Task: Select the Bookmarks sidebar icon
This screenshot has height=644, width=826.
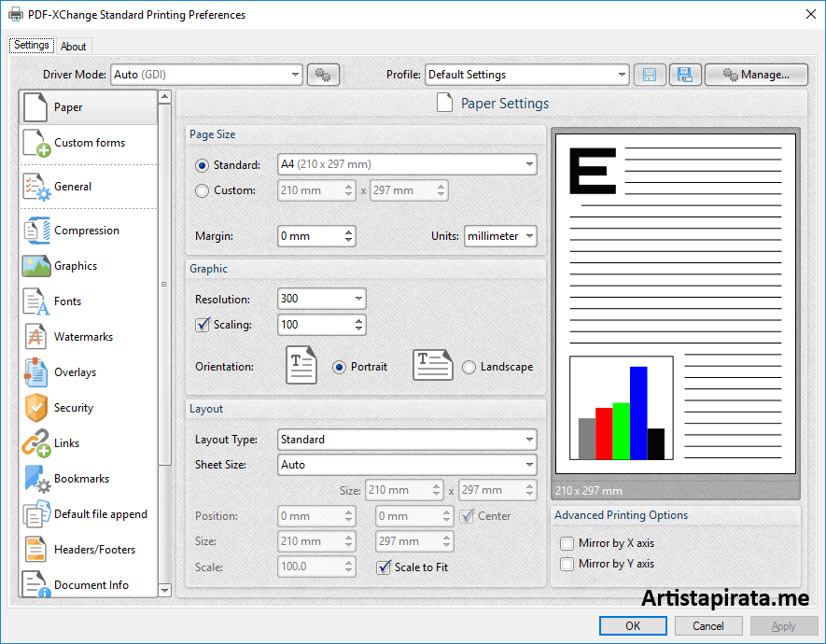Action: pos(35,479)
